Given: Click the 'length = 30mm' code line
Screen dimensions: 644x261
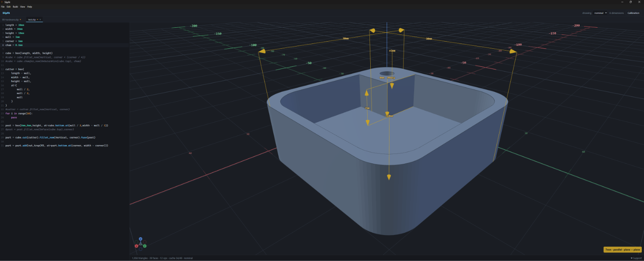Looking at the screenshot, I should tap(15, 25).
